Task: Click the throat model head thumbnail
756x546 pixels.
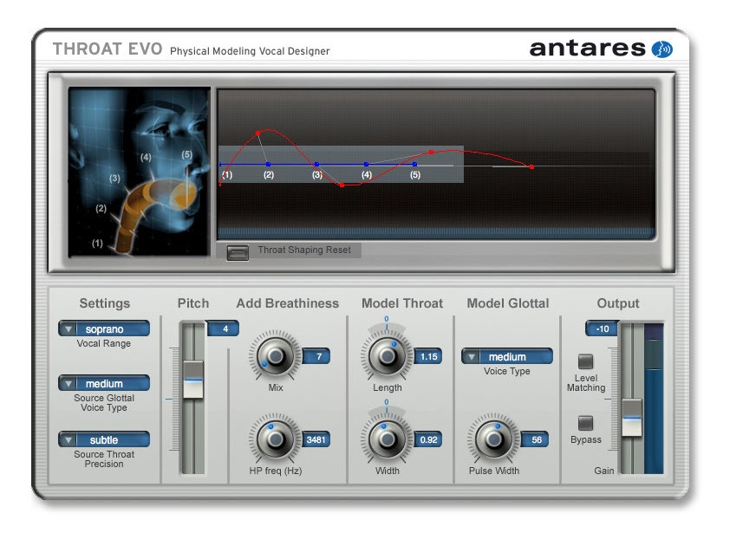Action: pos(140,172)
